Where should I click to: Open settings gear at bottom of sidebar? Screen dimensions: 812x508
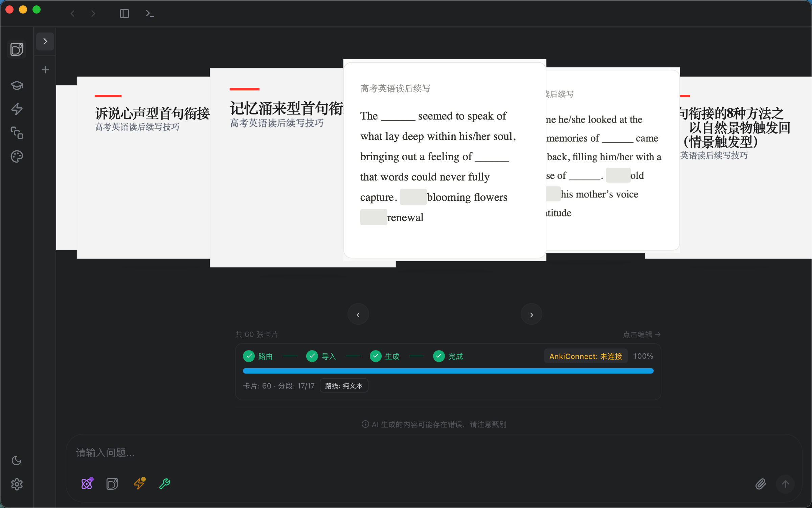click(x=17, y=484)
